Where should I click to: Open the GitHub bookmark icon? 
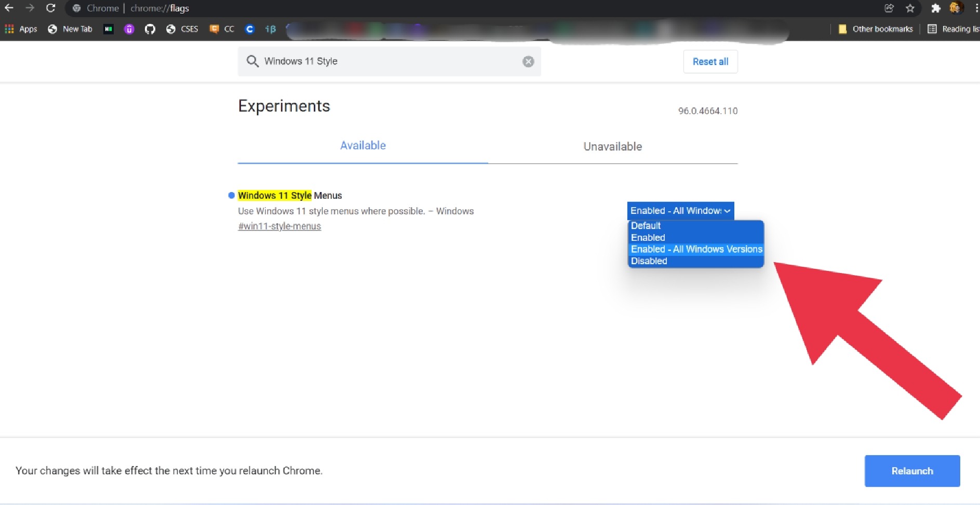coord(150,29)
